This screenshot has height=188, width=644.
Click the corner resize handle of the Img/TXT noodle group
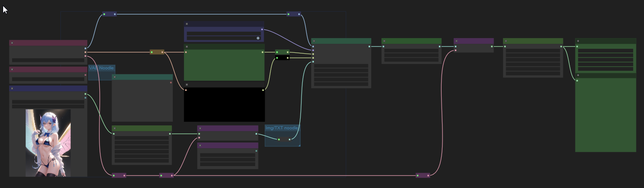[x=299, y=145]
